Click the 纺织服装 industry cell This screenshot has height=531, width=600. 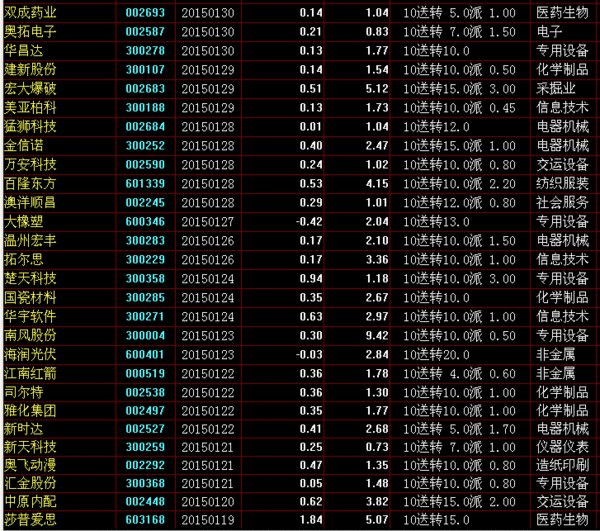[561, 184]
